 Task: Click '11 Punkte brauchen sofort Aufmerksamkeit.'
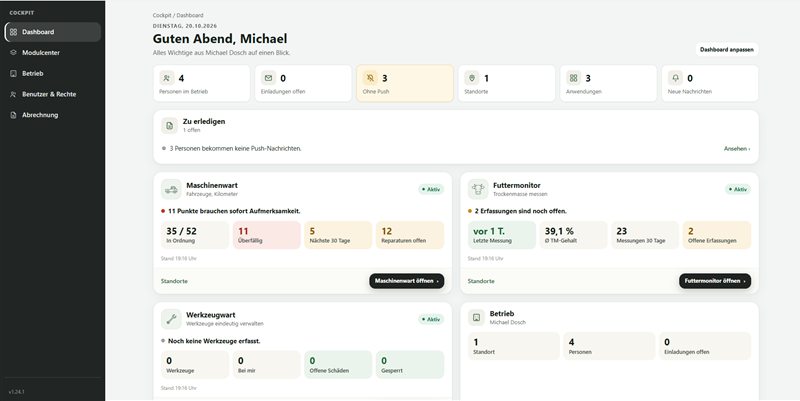(x=234, y=211)
